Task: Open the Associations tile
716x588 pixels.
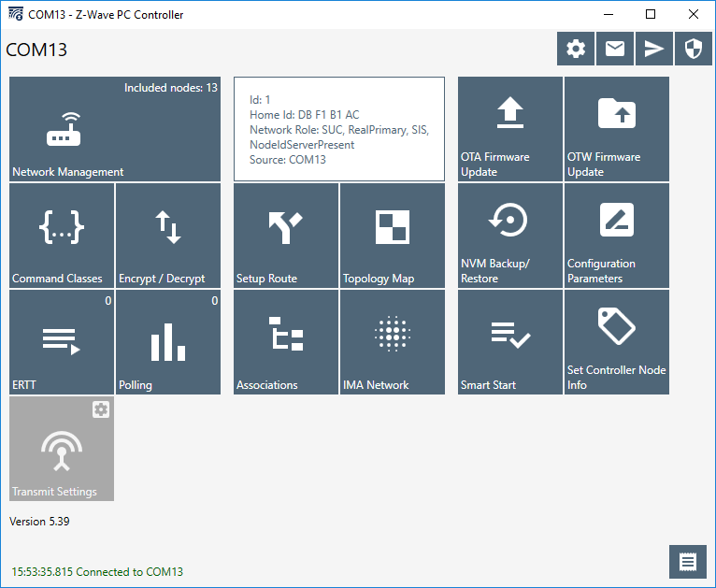Action: click(x=286, y=342)
